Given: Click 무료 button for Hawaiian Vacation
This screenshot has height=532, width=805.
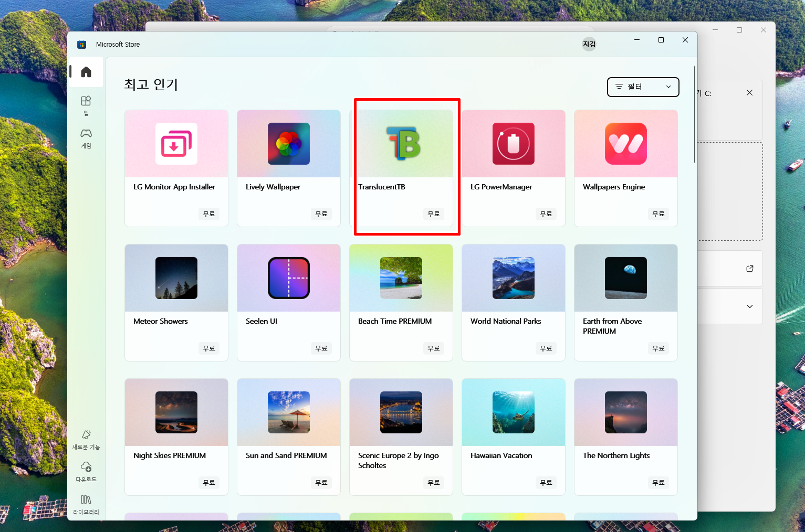Looking at the screenshot, I should [546, 483].
